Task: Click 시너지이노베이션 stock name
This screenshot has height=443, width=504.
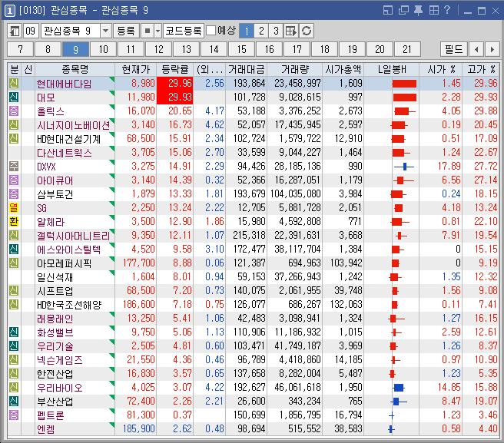Action: [x=74, y=125]
